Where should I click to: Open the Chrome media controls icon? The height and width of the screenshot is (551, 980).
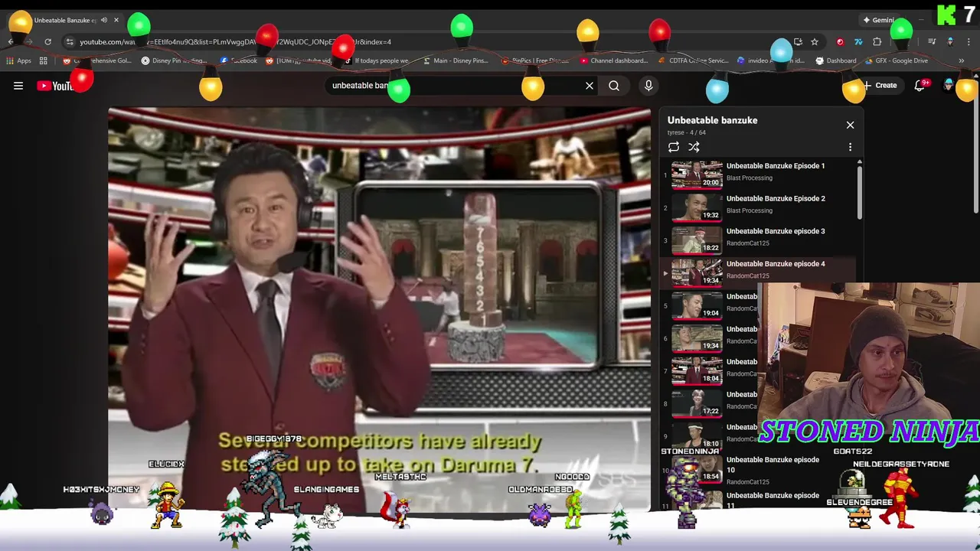932,42
